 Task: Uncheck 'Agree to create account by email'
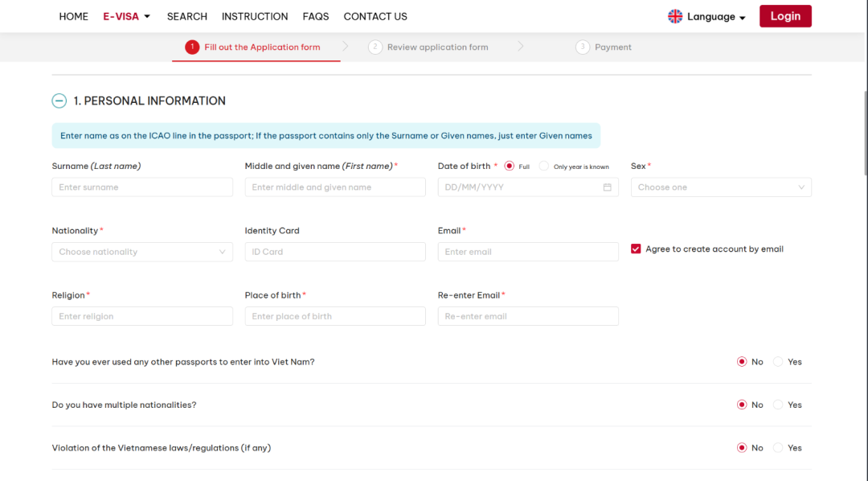(x=636, y=249)
